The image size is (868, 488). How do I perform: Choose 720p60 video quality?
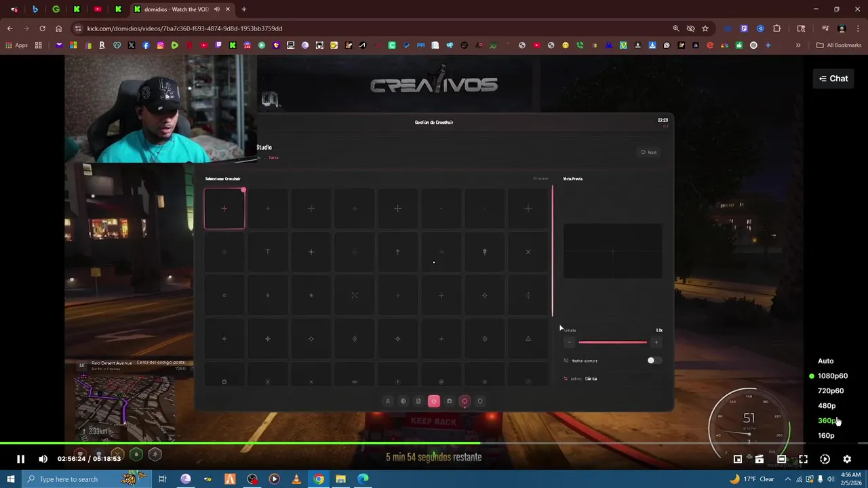pyautogui.click(x=831, y=391)
